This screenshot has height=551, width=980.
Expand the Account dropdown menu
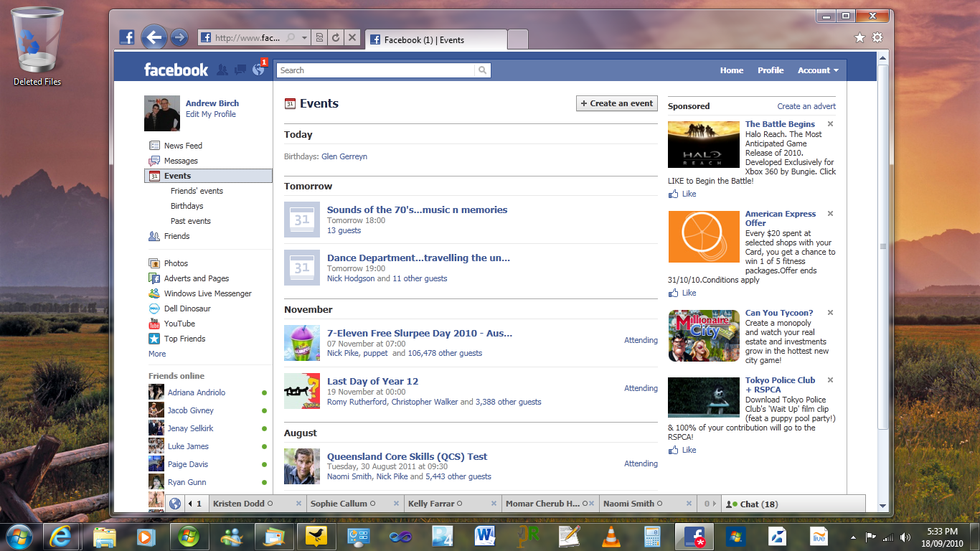(x=818, y=70)
